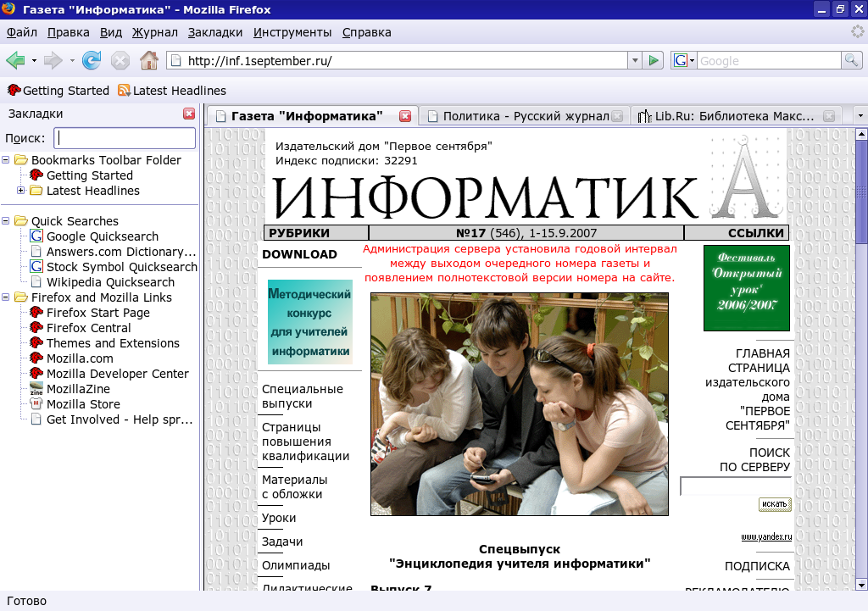The height and width of the screenshot is (611, 868).
Task: Open the Олимпиады section link
Action: coord(295,565)
